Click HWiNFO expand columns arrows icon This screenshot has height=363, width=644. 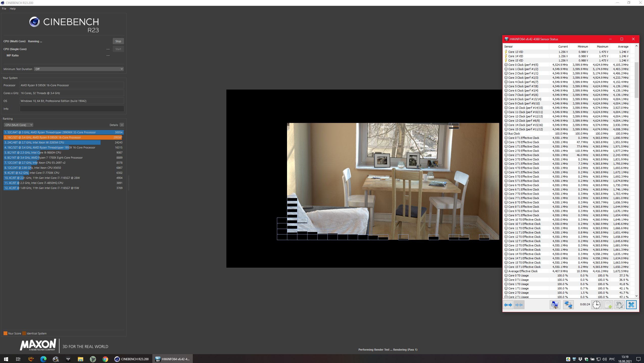[x=508, y=305]
